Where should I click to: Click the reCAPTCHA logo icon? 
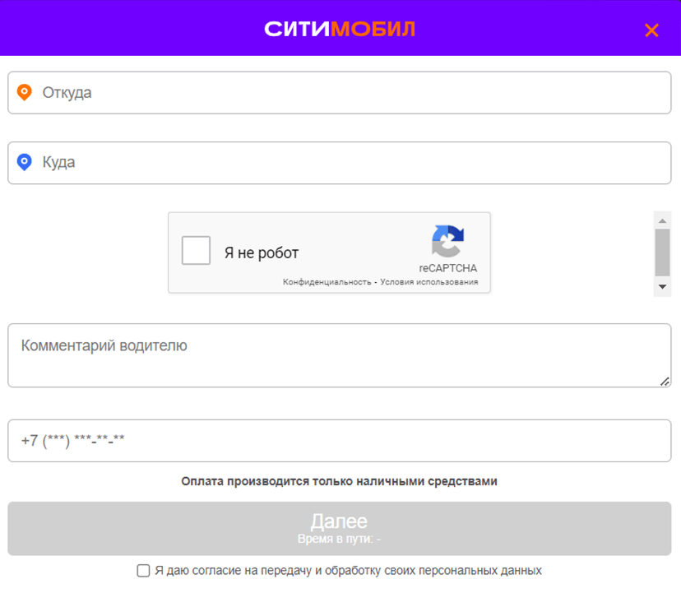[x=447, y=241]
